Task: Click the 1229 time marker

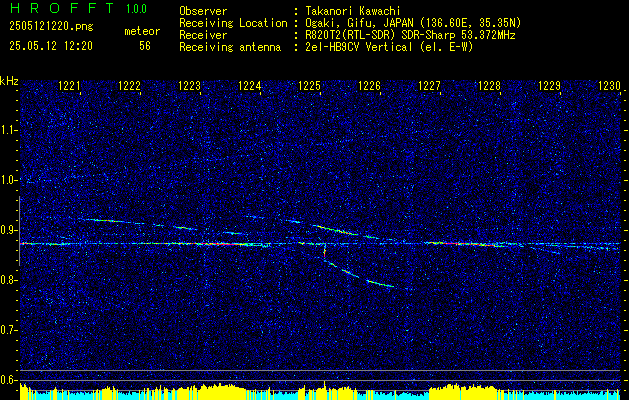Action: click(549, 85)
